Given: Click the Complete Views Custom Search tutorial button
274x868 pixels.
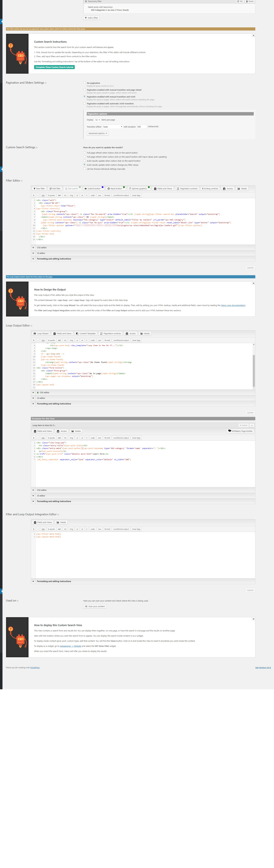Looking at the screenshot, I should click(55, 67).
